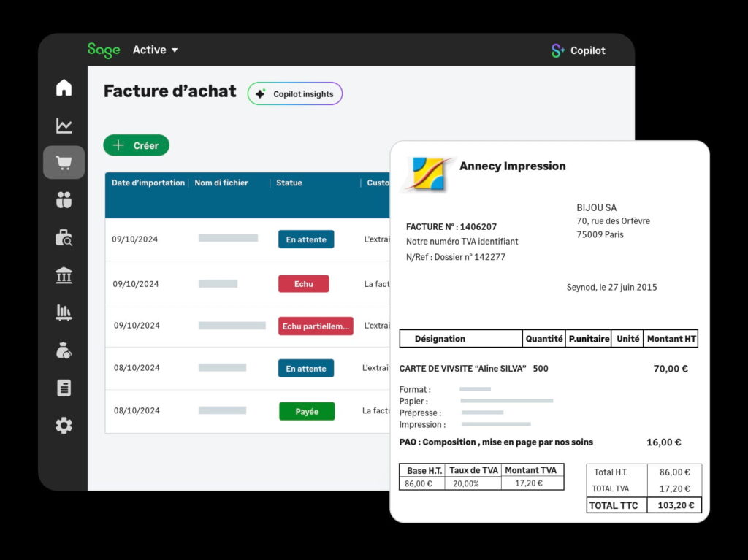Click FACTURE N° : 1406207 text
Screen dimensions: 748x560
point(451,226)
